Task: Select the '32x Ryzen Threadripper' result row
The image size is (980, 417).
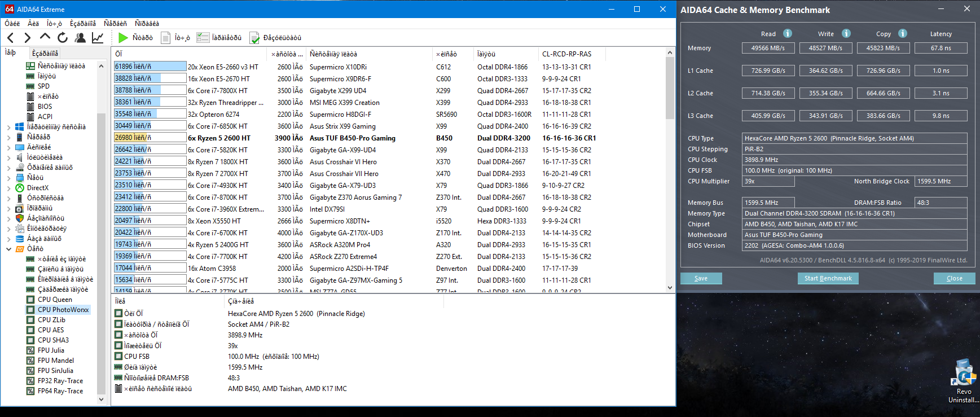Action: pyautogui.click(x=359, y=102)
